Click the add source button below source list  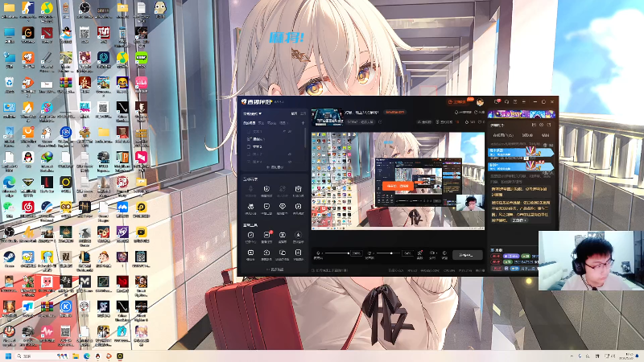coord(275,167)
